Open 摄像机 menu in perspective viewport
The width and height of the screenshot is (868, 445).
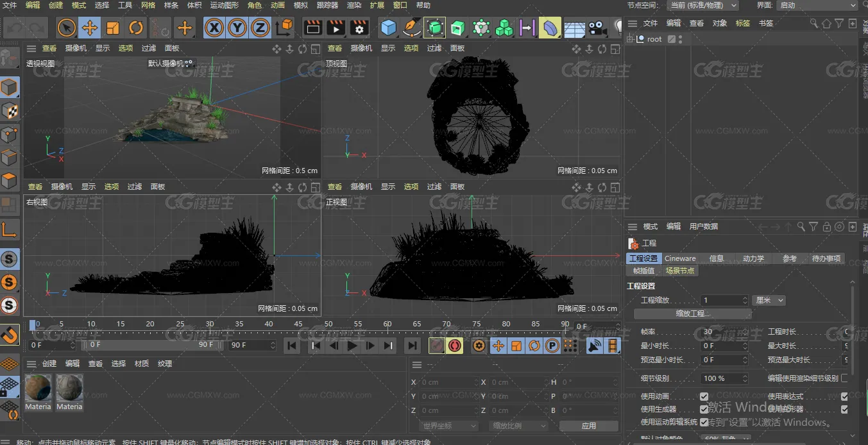coord(75,48)
